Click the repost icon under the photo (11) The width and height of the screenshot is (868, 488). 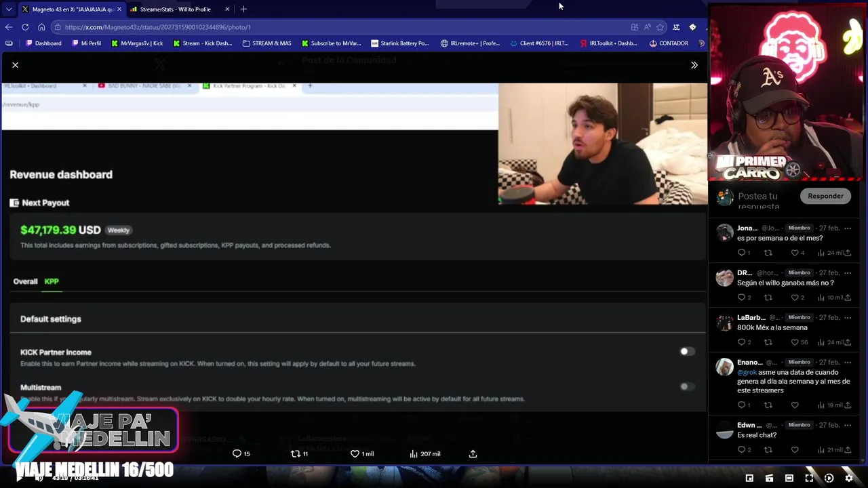click(296, 453)
